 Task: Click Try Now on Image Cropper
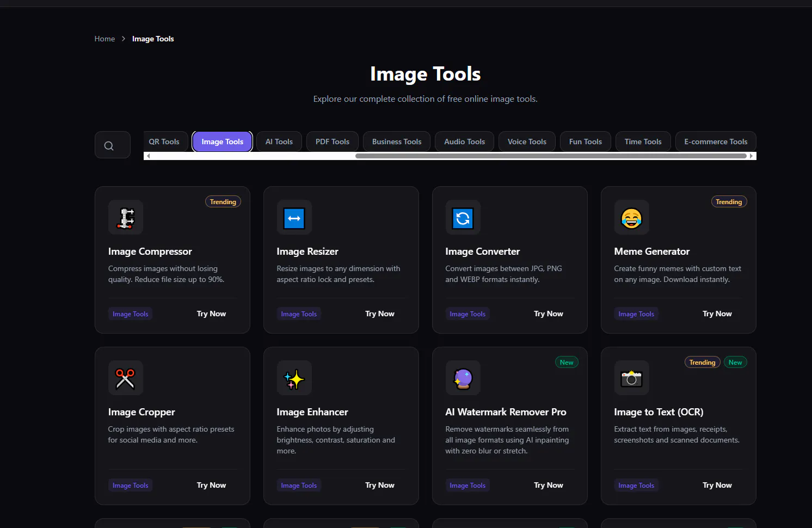pos(211,485)
